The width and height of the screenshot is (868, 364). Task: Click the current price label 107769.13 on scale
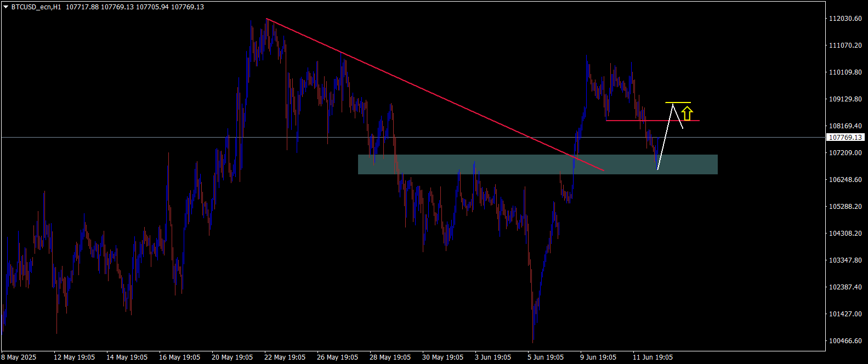coord(845,138)
